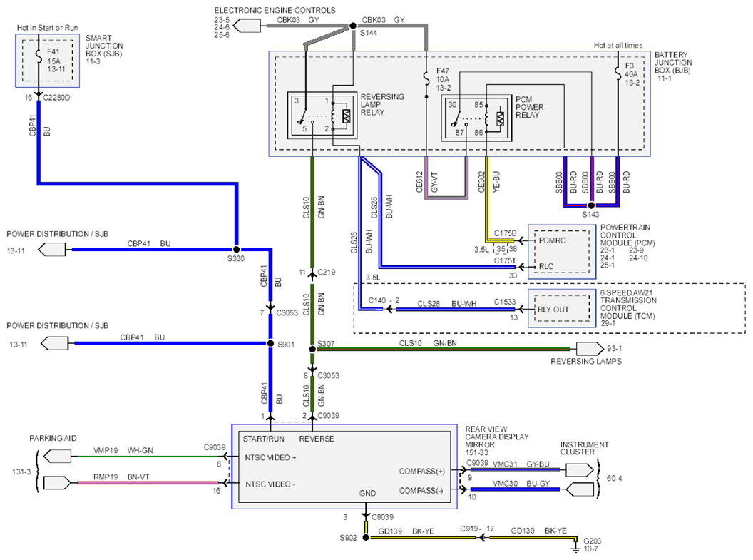Click the S144 splice dot

click(353, 26)
